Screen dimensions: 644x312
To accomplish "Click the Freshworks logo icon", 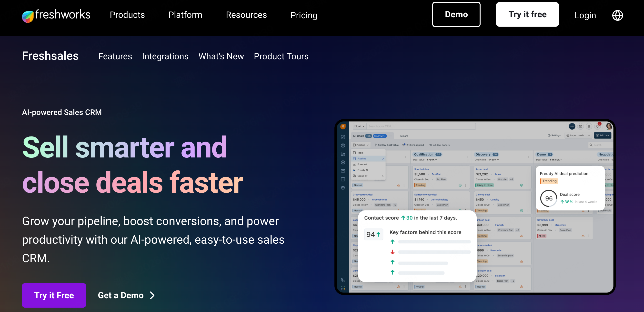I will coord(28,17).
